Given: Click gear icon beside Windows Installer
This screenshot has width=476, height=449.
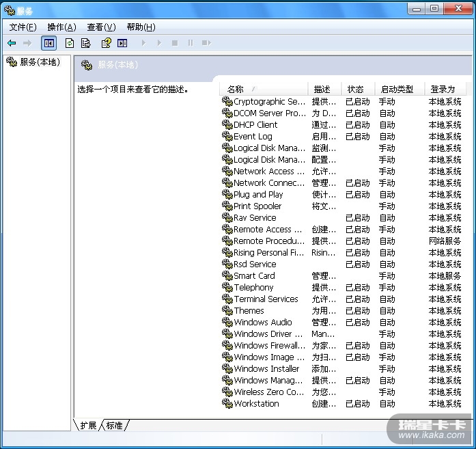Looking at the screenshot, I should coord(227,368).
